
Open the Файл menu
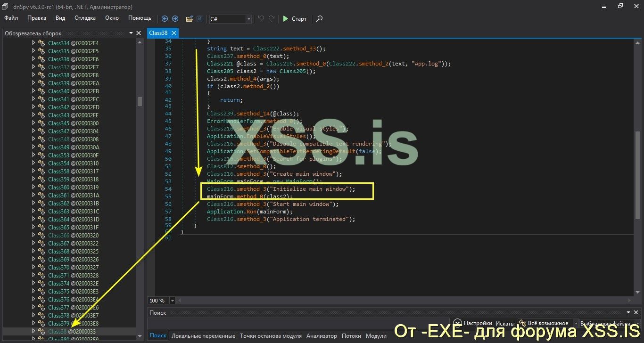tap(11, 18)
